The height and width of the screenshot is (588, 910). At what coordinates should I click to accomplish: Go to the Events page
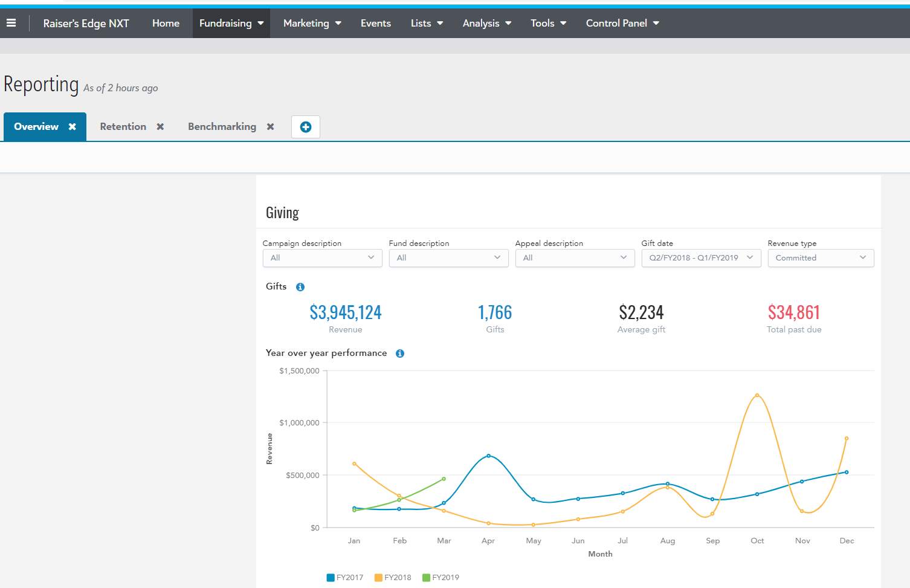(x=375, y=23)
